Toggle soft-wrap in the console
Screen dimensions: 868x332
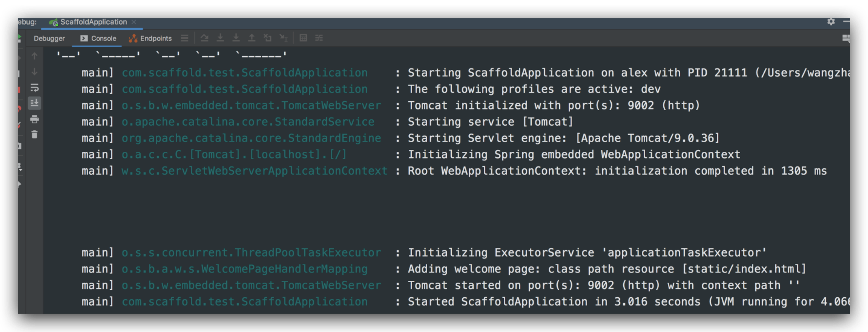pos(34,87)
